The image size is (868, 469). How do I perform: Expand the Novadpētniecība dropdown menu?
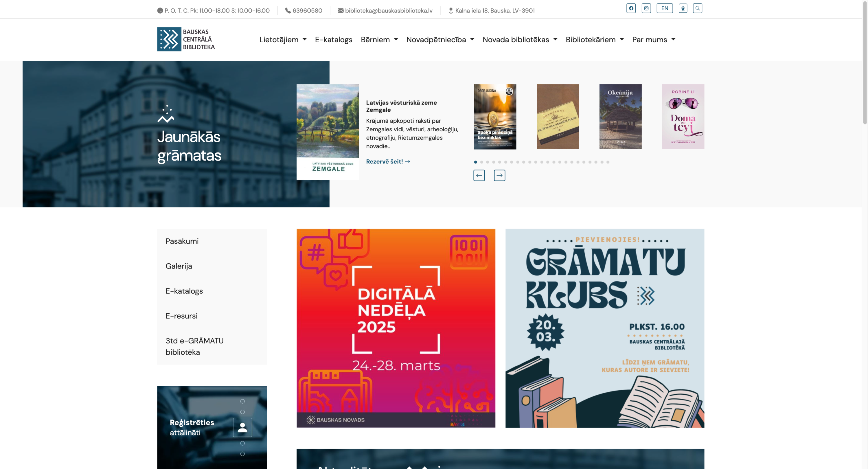[x=440, y=40]
